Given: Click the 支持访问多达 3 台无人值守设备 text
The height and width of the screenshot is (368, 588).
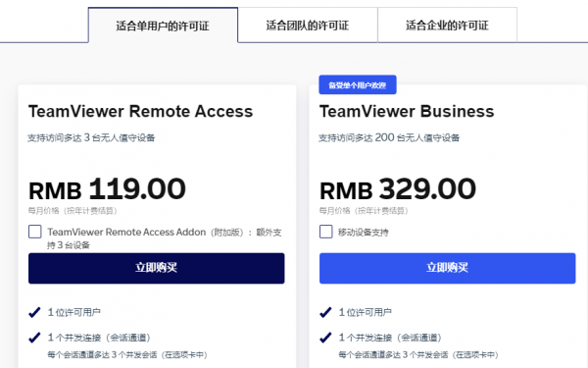Looking at the screenshot, I should click(x=91, y=137).
